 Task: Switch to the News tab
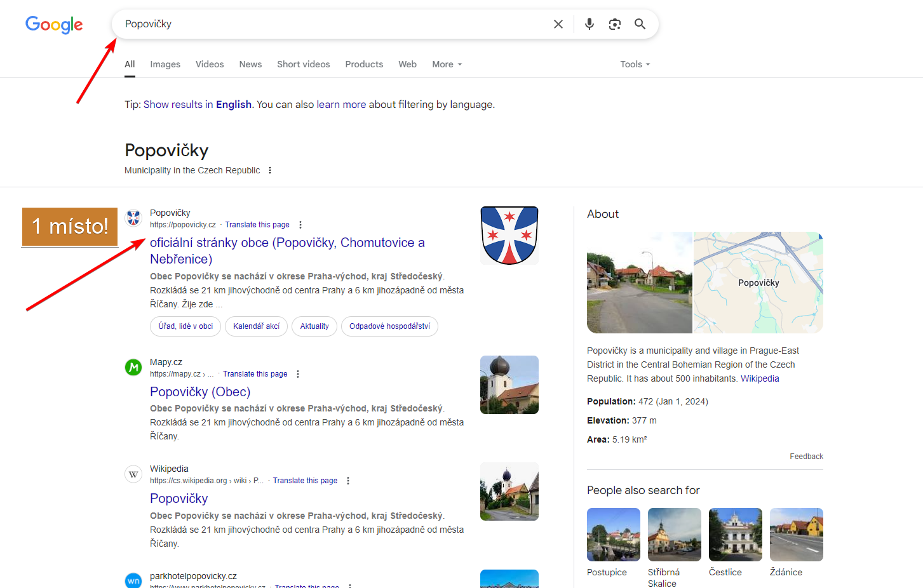[x=250, y=64]
